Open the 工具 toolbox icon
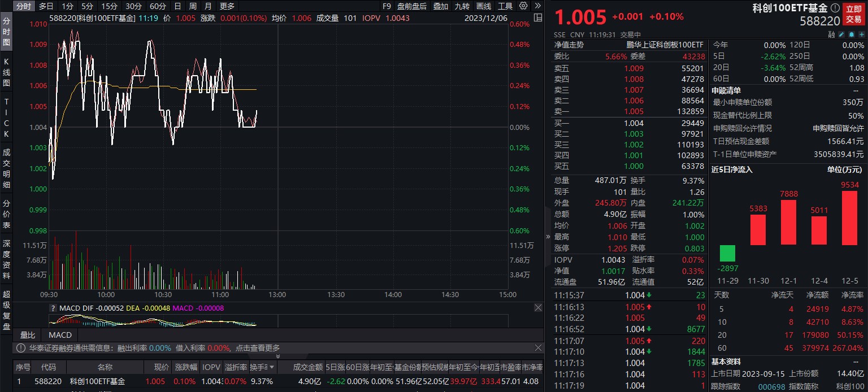The image size is (868, 392). coord(506,6)
